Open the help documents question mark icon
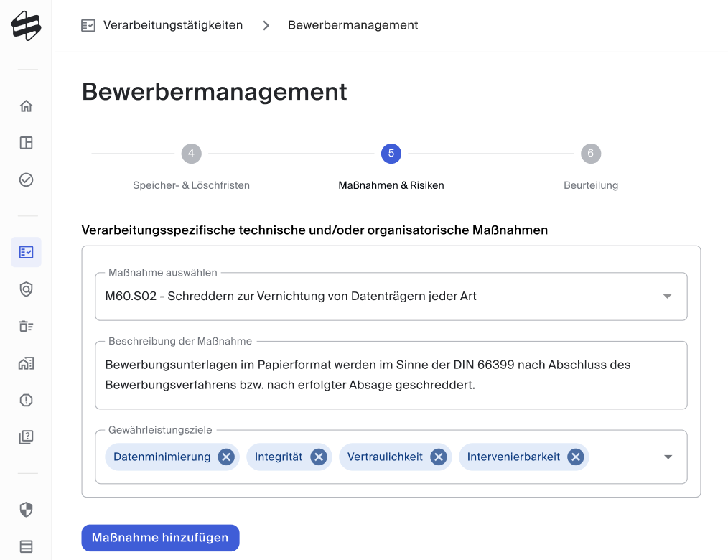Viewport: 728px width, 560px height. pos(26,437)
